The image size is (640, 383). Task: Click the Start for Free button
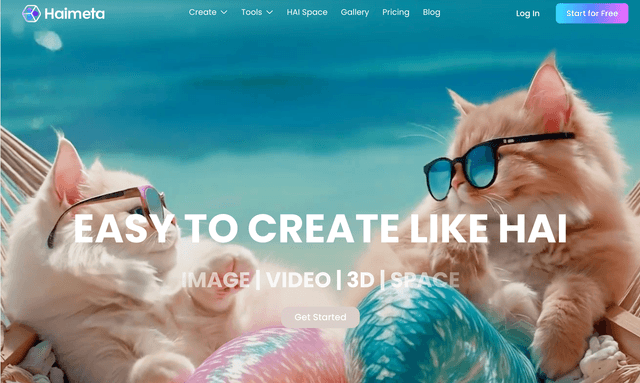592,13
